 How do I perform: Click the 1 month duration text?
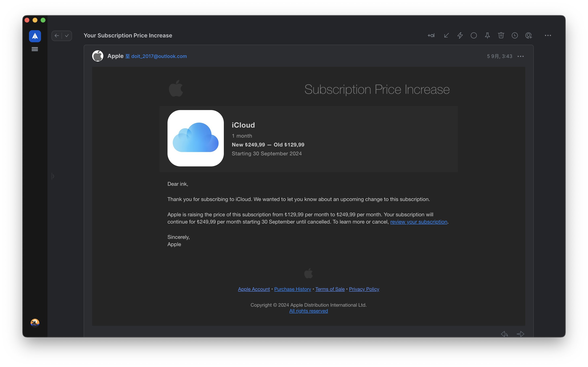(x=242, y=136)
